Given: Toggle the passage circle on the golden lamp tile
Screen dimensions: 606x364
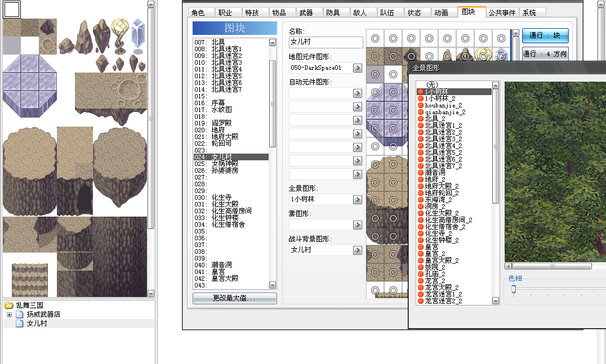Looking at the screenshot, I should tap(483, 56).
